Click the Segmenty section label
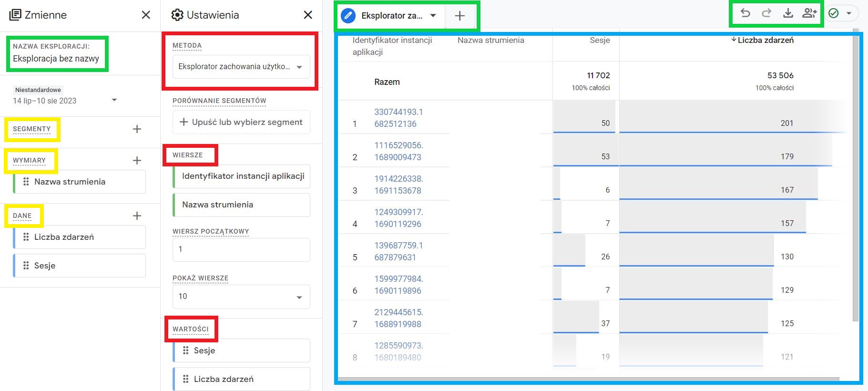868x391 pixels. click(31, 129)
